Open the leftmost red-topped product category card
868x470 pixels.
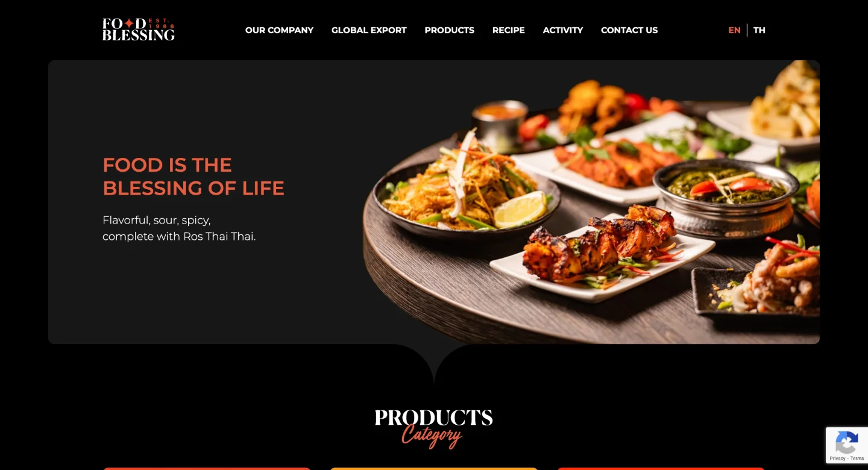[207, 469]
